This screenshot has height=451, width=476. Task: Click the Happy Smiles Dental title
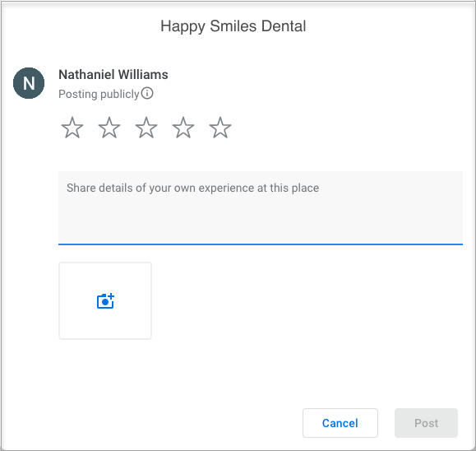click(x=233, y=26)
